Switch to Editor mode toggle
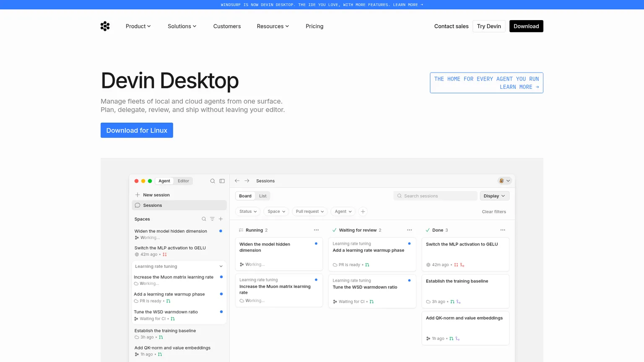 tap(183, 181)
